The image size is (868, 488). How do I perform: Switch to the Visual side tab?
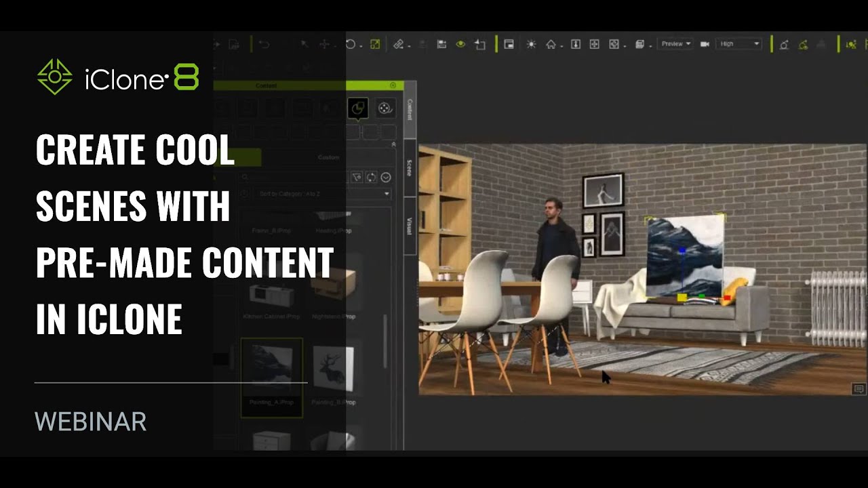[x=410, y=226]
